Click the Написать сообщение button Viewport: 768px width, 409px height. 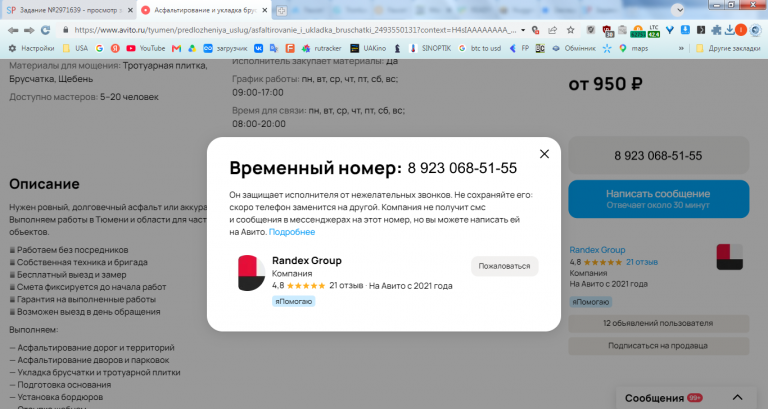pyautogui.click(x=658, y=199)
